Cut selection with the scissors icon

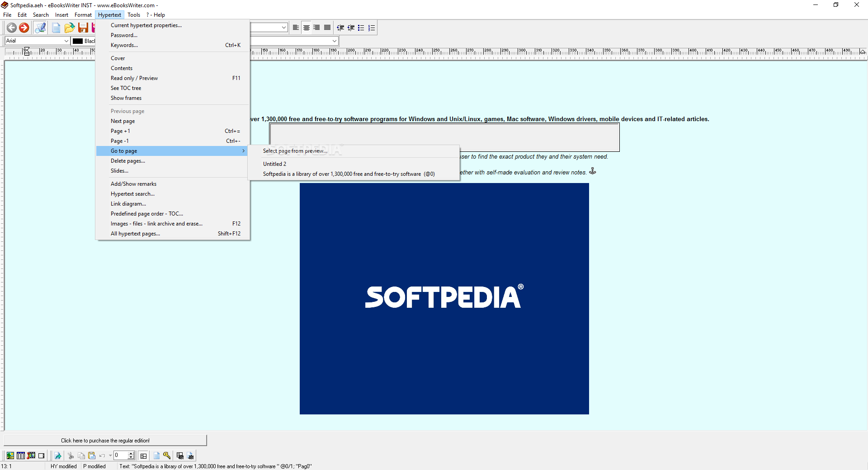[71, 456]
